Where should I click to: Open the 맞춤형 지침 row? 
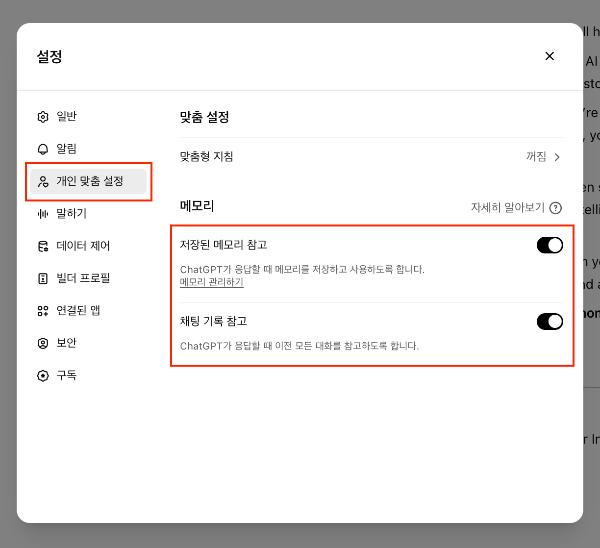tap(371, 157)
